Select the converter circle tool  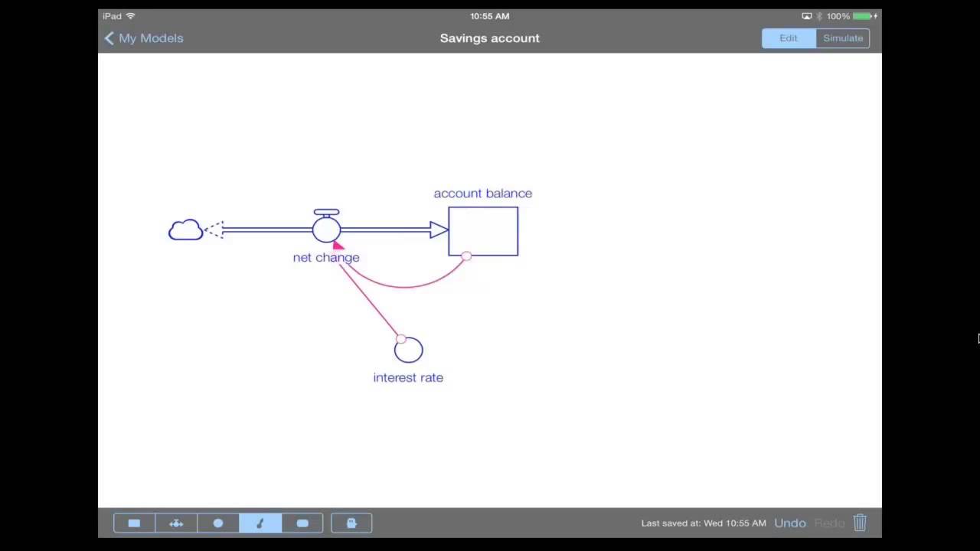pos(218,523)
